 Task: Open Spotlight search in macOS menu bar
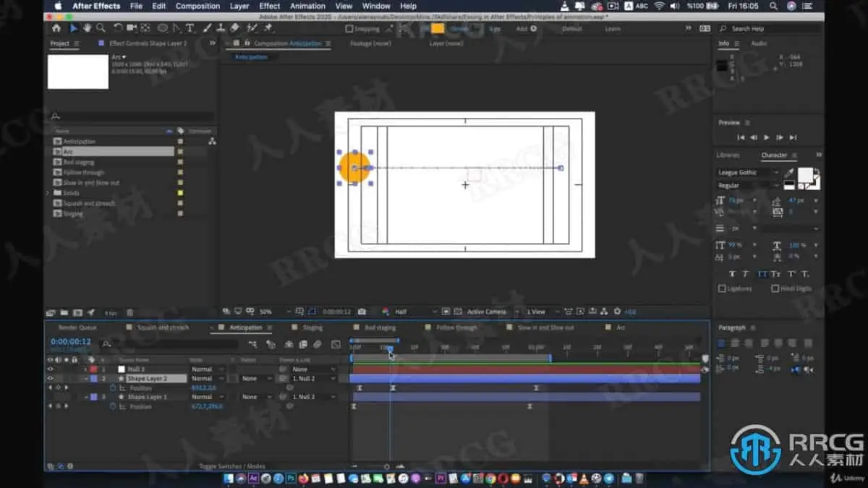coord(773,6)
